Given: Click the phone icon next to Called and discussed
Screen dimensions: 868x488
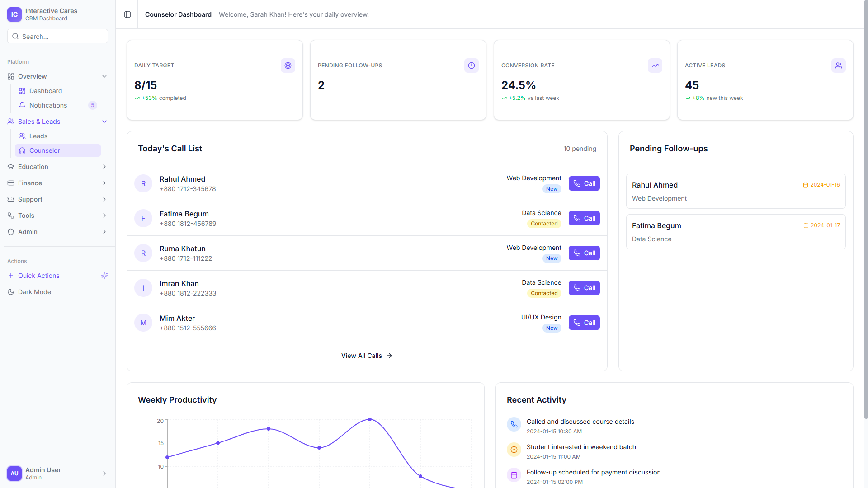Looking at the screenshot, I should [x=514, y=424].
